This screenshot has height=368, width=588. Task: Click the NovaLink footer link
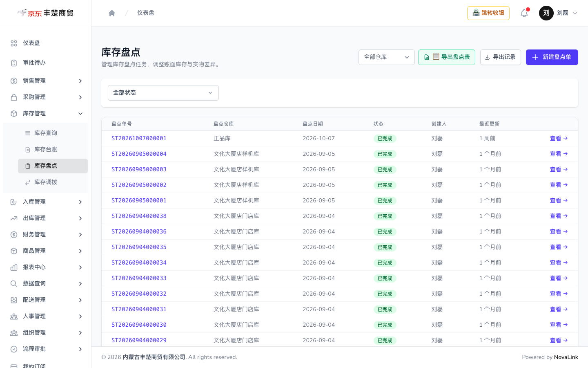566,357
